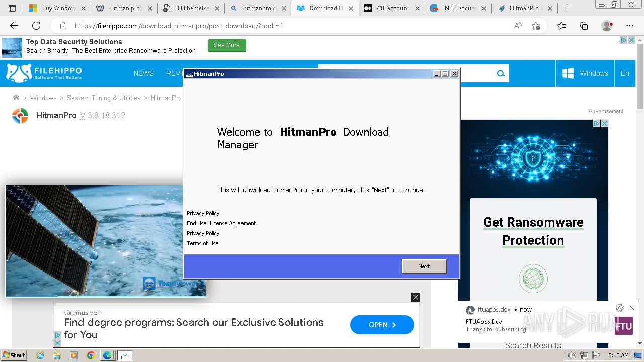644x362 pixels.
Task: Switch to 308.hemelke tab
Action: tap(191, 8)
